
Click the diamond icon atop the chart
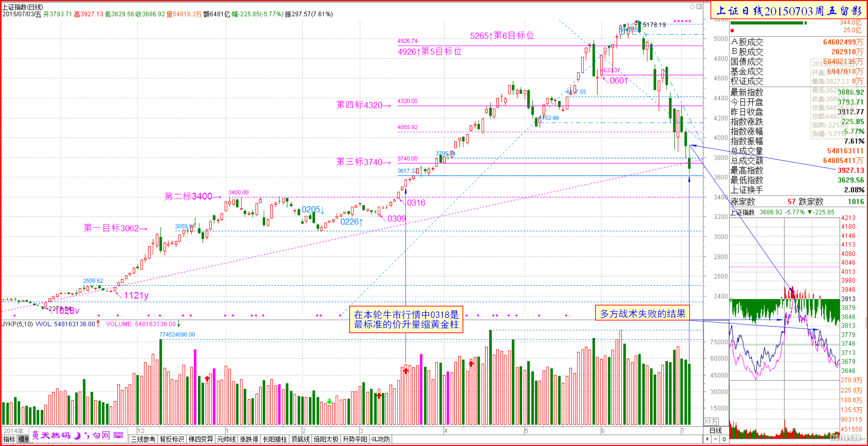pos(692,6)
